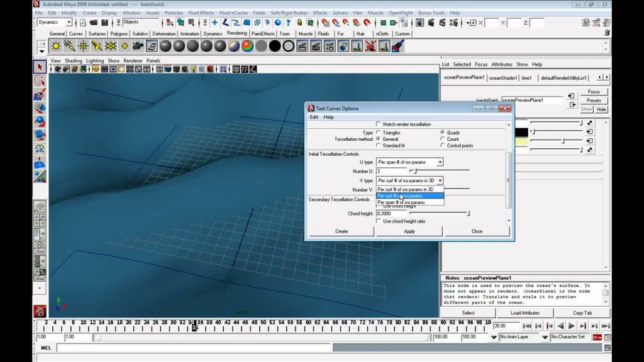Click the Close button in options dialog
The image size is (644, 362).
point(477,231)
